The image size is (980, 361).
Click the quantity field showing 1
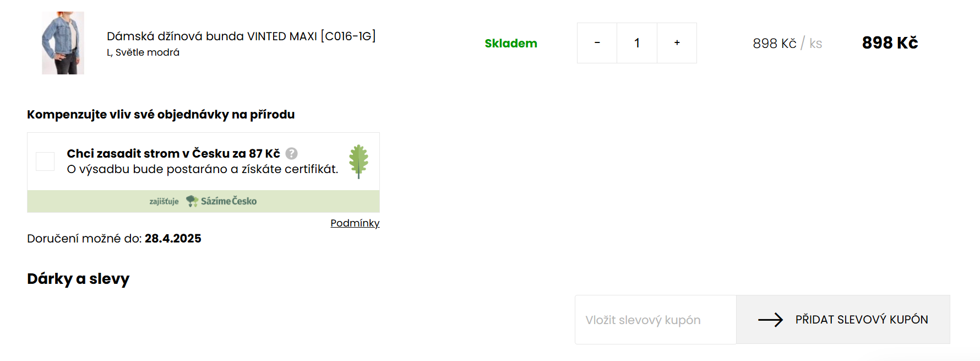click(x=637, y=43)
